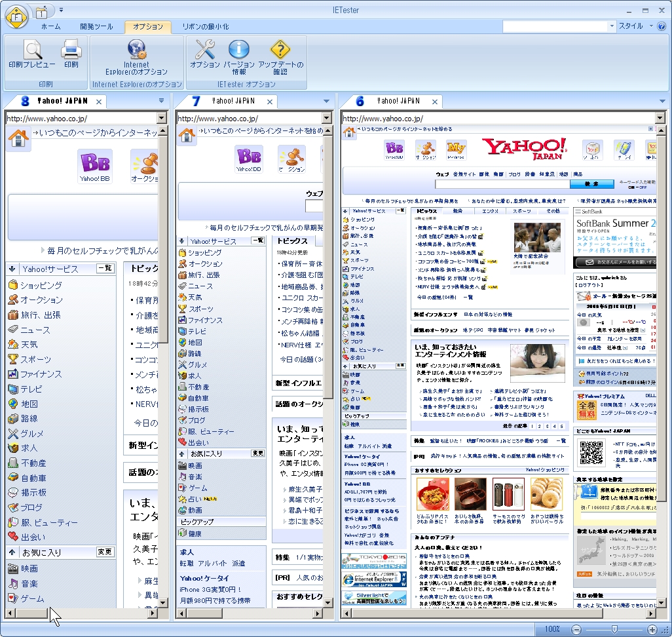
Task: Click the URL field in IE7 pane
Action: click(249, 119)
